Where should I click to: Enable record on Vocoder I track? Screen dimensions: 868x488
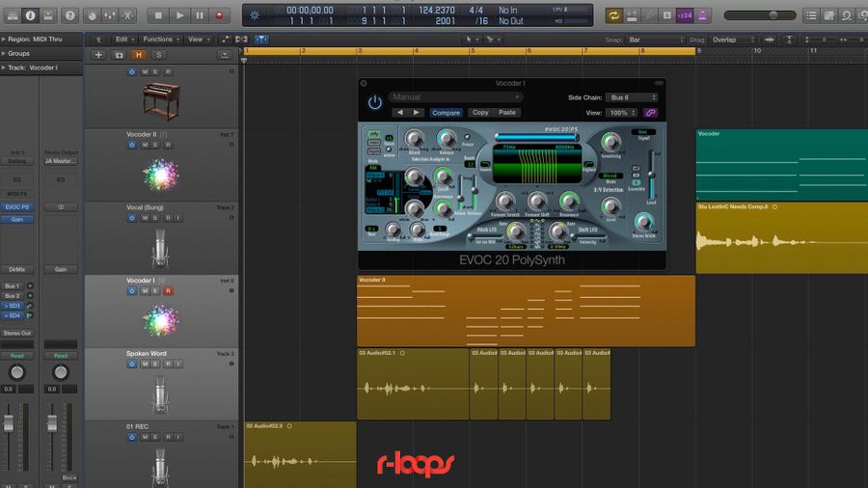tap(168, 291)
